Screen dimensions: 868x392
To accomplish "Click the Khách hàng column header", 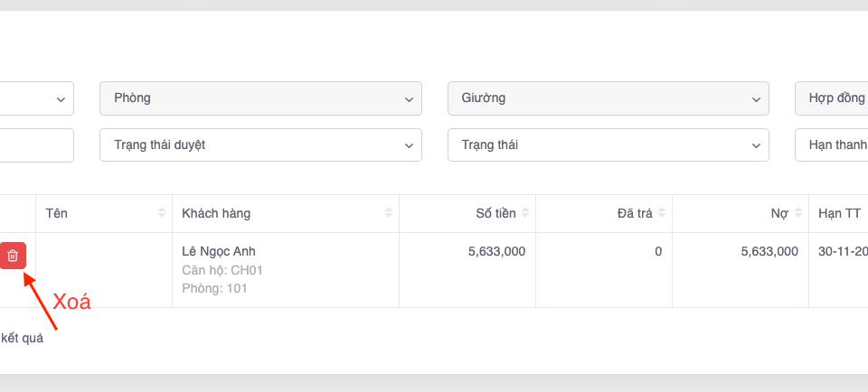I will click(x=216, y=213).
